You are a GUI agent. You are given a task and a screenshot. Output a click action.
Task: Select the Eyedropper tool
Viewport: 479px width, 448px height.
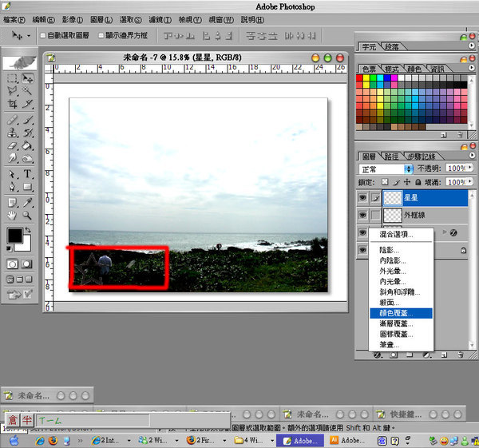[x=27, y=202]
